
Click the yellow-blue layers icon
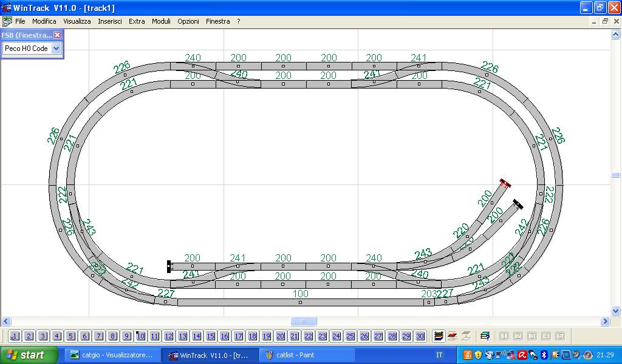tap(485, 336)
